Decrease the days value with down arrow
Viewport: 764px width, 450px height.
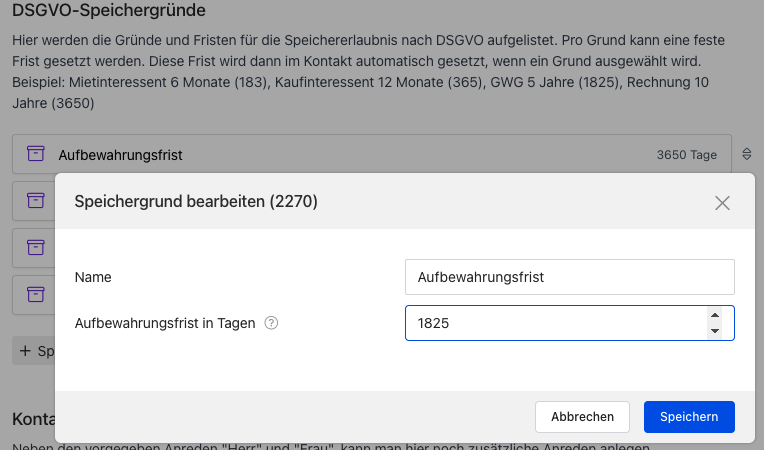point(714,331)
